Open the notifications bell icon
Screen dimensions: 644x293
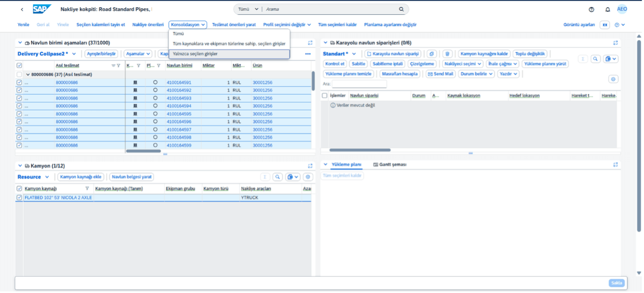coord(608,9)
